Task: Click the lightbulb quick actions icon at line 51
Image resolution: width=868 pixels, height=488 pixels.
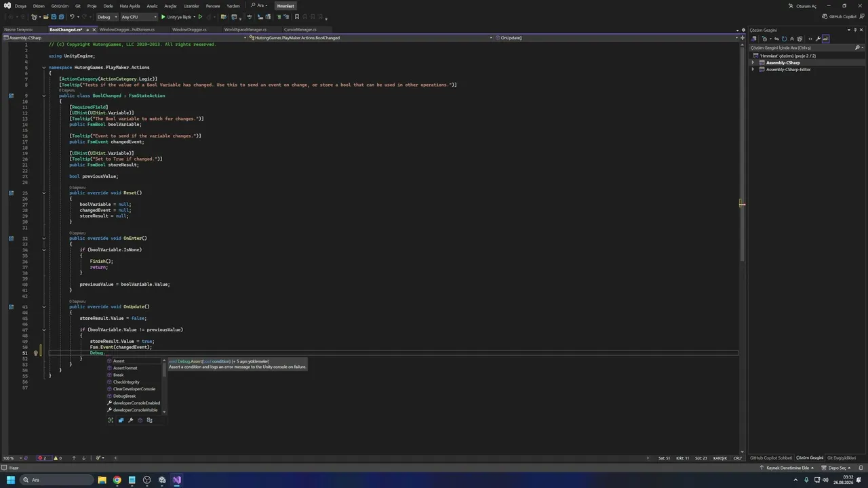Action: tap(36, 352)
